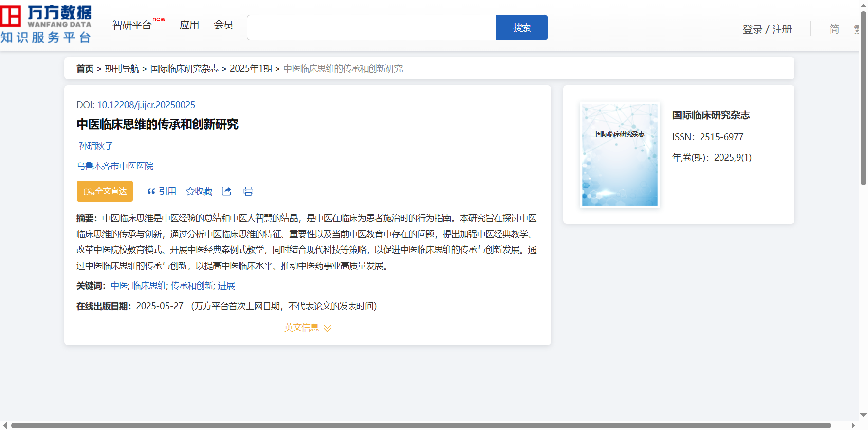Switch to simplified Chinese 简

(834, 29)
